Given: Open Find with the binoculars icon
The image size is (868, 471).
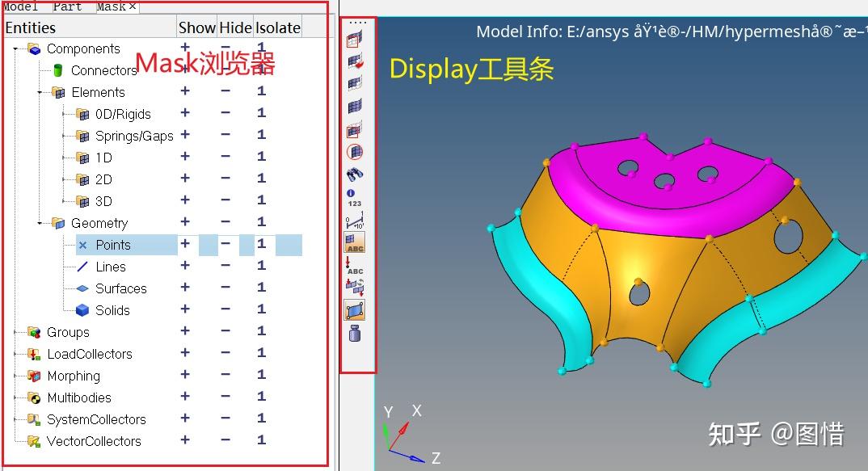Looking at the screenshot, I should tap(354, 175).
